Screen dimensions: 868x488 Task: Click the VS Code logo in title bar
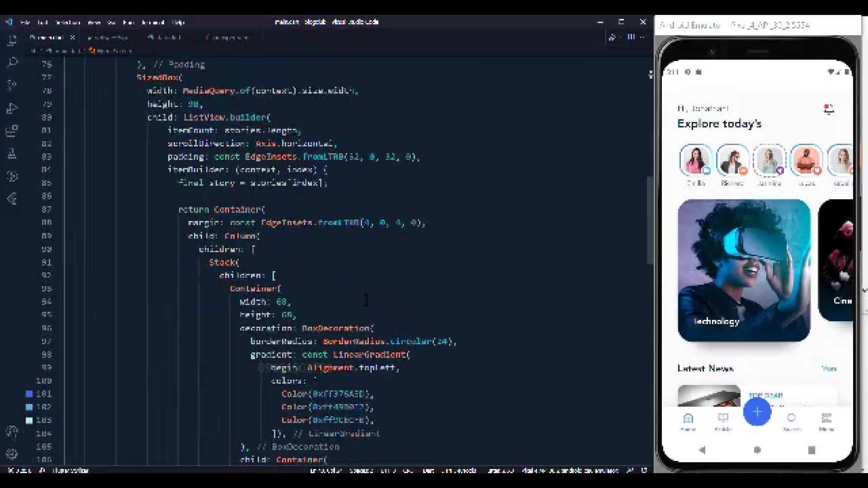[x=9, y=22]
